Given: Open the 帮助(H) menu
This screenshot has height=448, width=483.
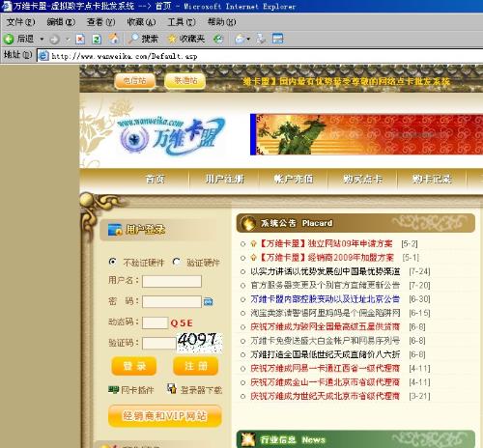Looking at the screenshot, I should pyautogui.click(x=221, y=22).
